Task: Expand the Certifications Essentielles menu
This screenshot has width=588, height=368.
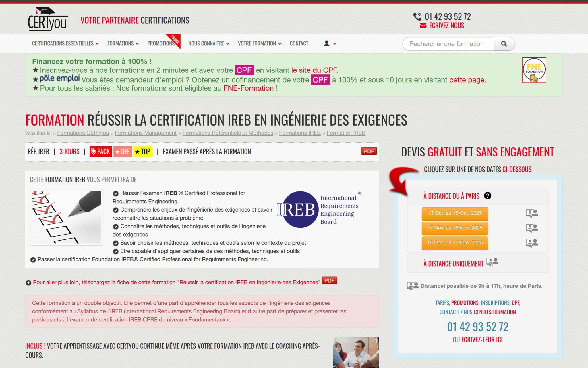Action: coord(65,43)
